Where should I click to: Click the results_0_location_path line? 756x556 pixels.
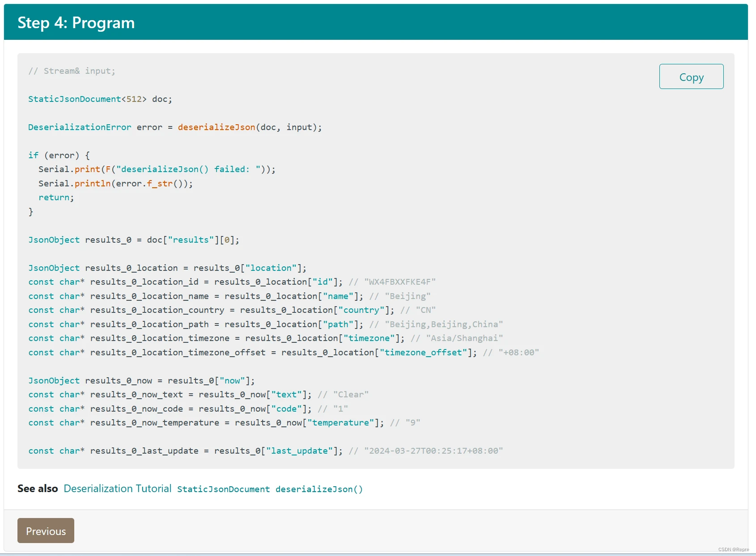coord(266,324)
